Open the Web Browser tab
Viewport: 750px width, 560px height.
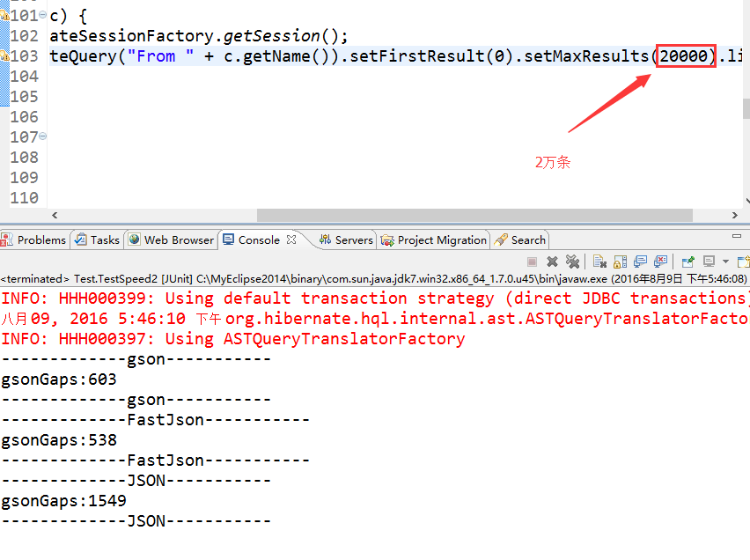(x=172, y=239)
